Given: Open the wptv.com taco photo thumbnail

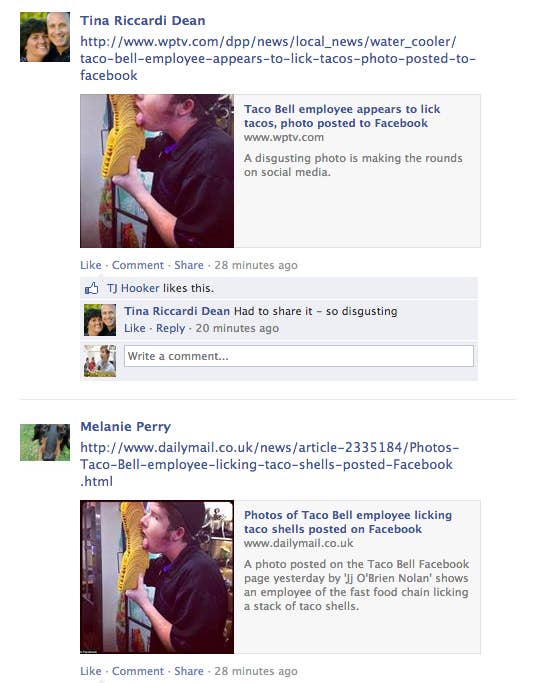Looking at the screenshot, I should [157, 171].
